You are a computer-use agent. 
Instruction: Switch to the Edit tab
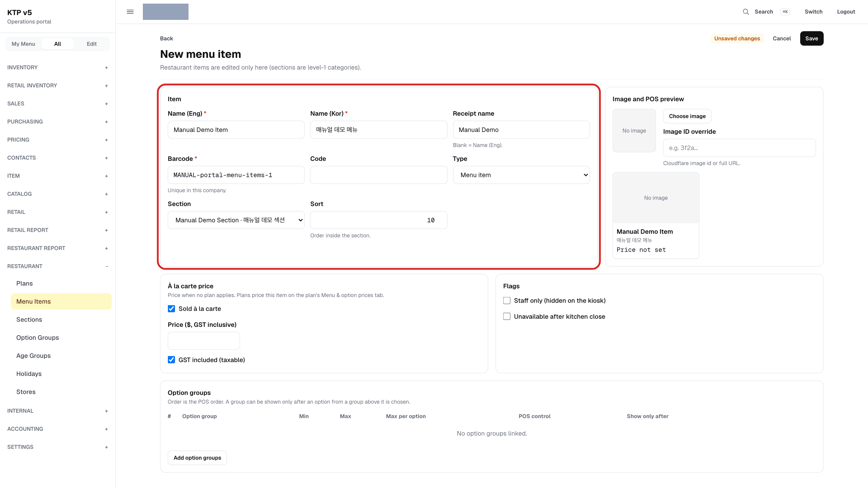coord(92,44)
